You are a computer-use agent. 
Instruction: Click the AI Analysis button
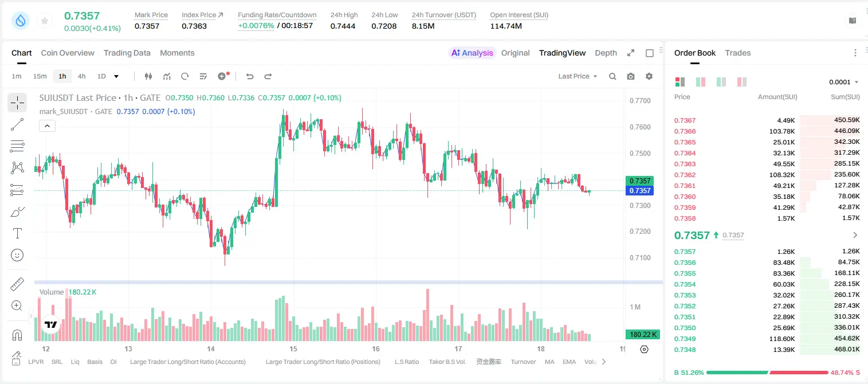pyautogui.click(x=472, y=53)
